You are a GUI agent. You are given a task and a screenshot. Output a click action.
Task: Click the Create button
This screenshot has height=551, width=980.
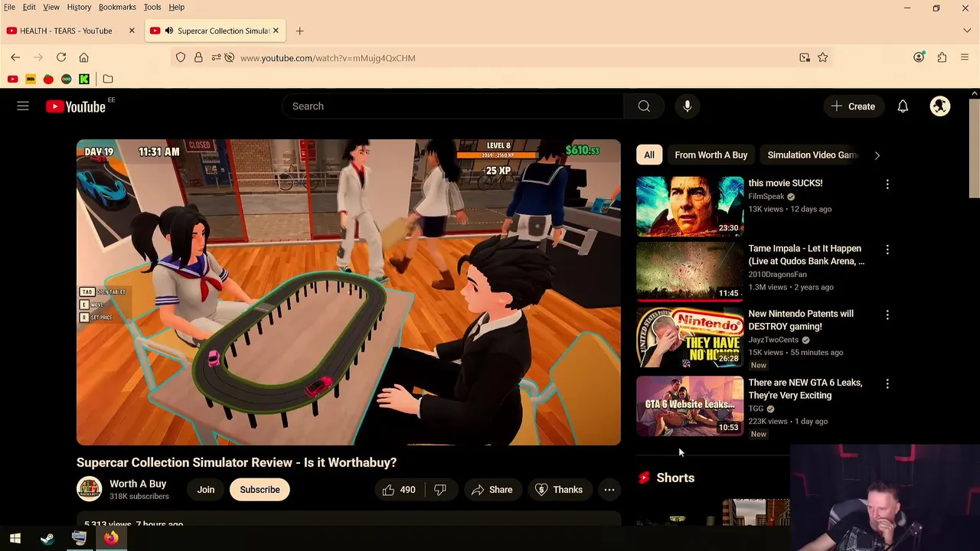coord(853,106)
